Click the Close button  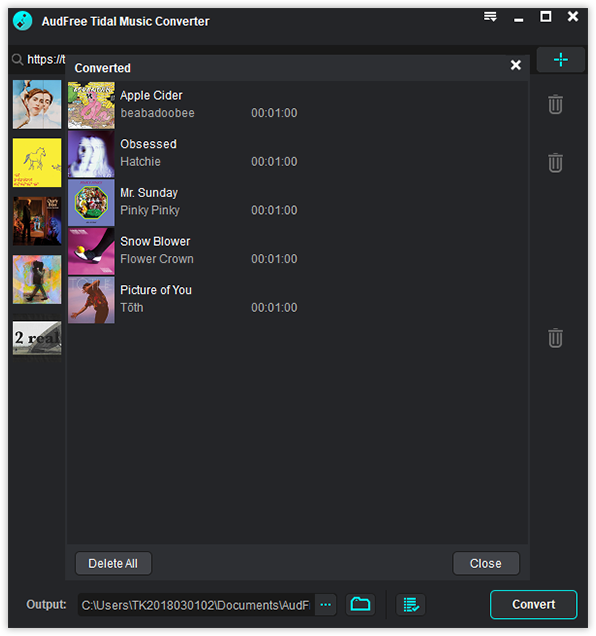[486, 563]
